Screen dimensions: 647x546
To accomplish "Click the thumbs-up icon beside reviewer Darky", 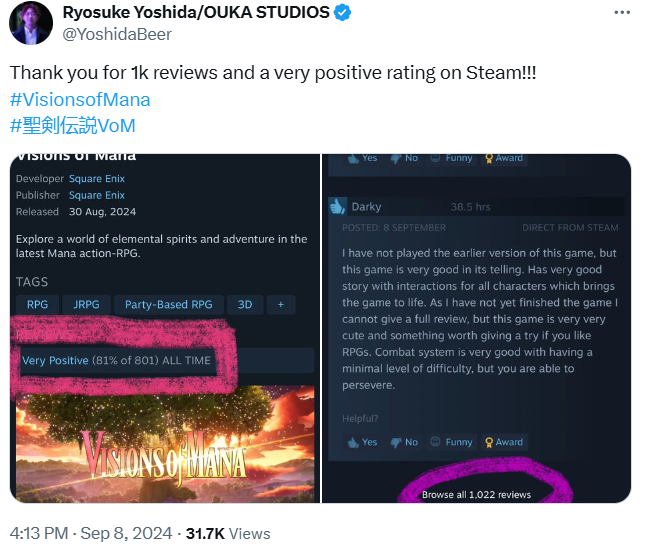I will coord(336,206).
